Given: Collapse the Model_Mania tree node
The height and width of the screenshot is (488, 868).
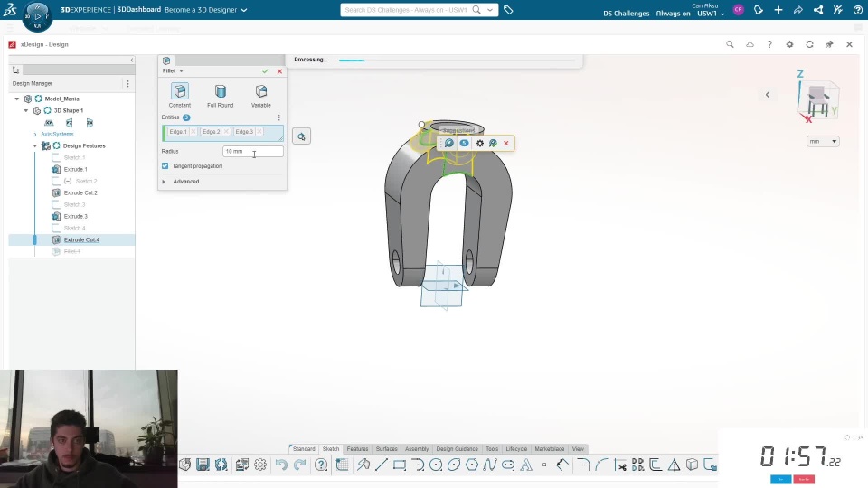Looking at the screenshot, I should pyautogui.click(x=17, y=99).
